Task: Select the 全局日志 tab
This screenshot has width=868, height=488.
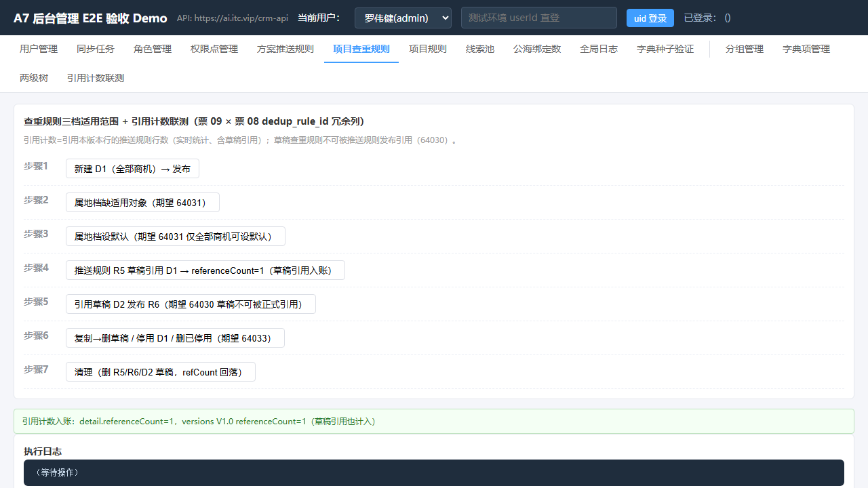Action: point(599,49)
